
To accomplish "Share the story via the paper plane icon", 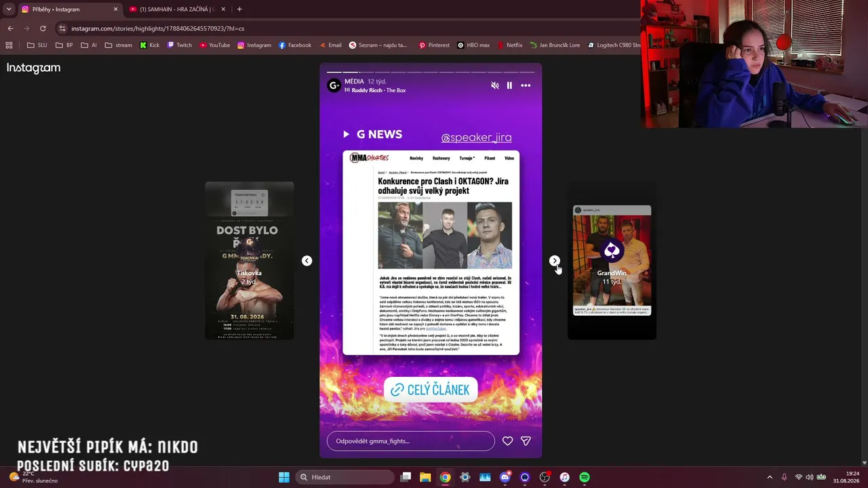I will (x=526, y=441).
